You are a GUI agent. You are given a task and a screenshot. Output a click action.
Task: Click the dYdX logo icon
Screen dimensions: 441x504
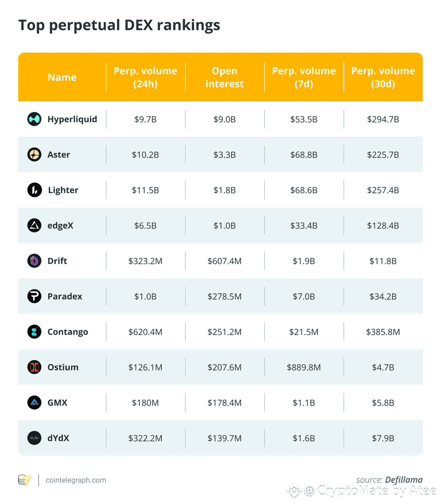[x=34, y=438]
